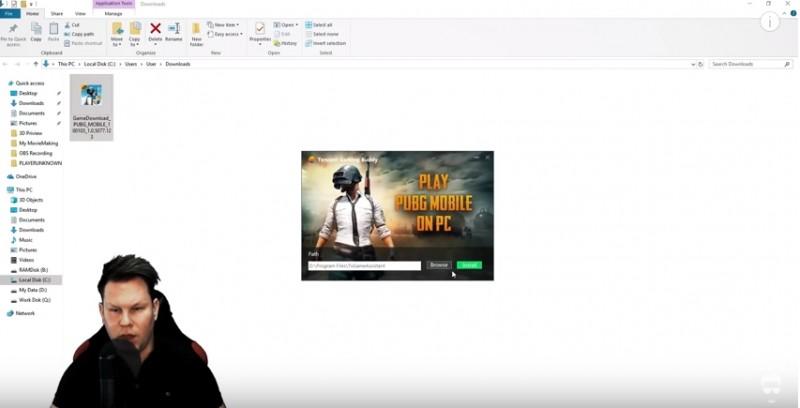Switch to the View ribbon tab
Viewport: 800px width, 408px height.
tap(80, 14)
